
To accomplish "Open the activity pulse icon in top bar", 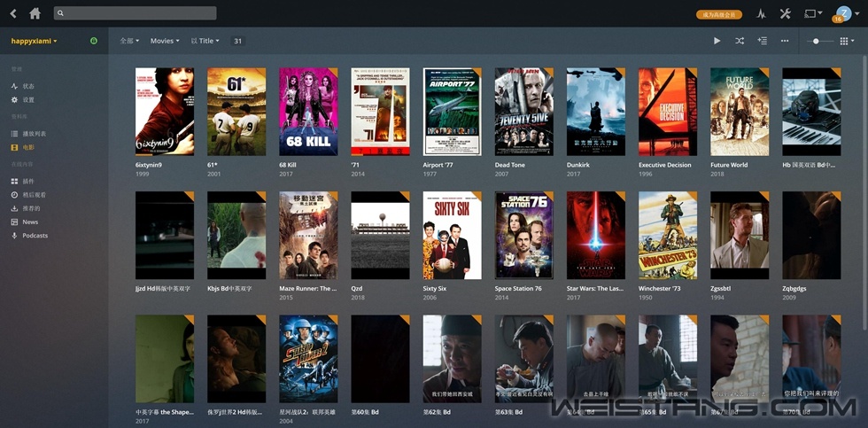I will click(761, 14).
